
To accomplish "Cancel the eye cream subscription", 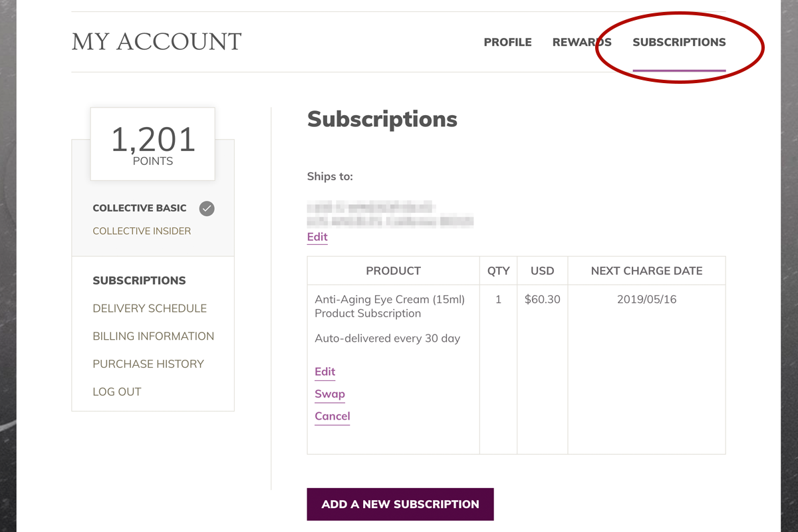I will (x=332, y=416).
